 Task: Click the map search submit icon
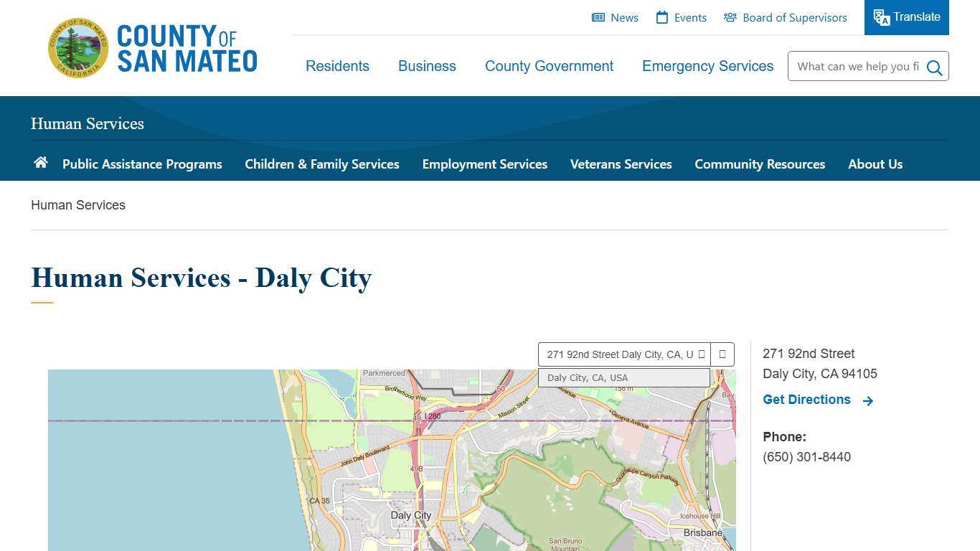click(722, 354)
